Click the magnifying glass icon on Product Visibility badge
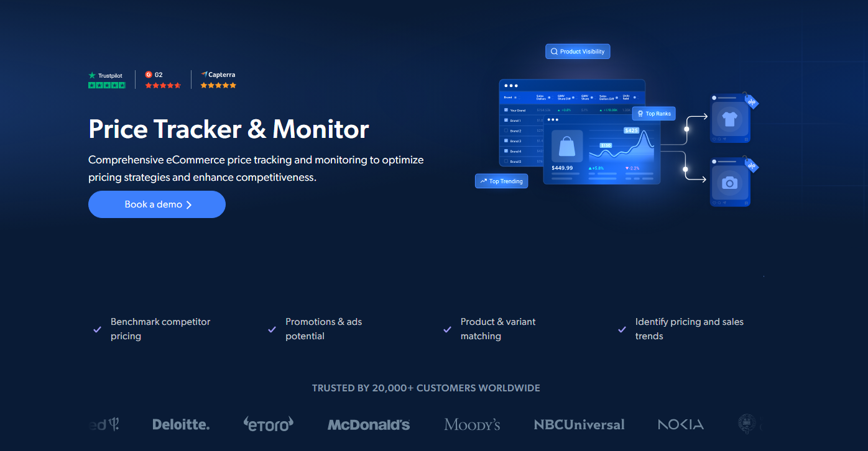The height and width of the screenshot is (451, 868). coord(554,51)
